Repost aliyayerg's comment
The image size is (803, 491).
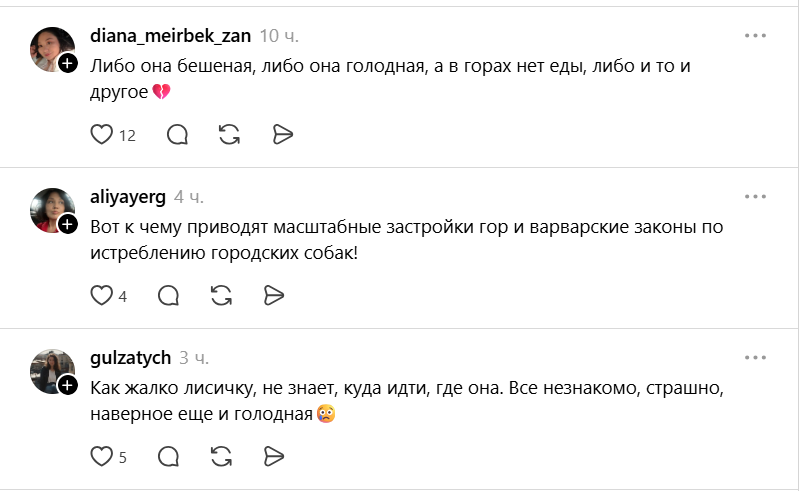pos(221,296)
